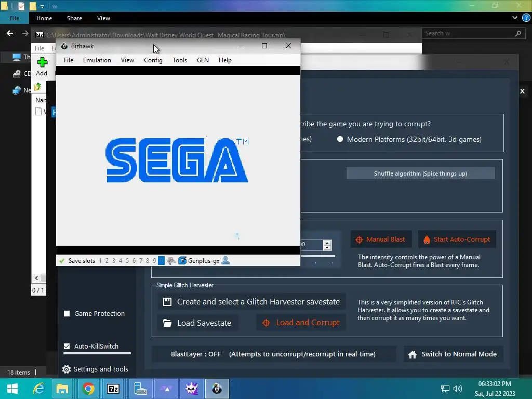Open the Tools menu in Bizhawk
Screen dimensions: 532x399
179,60
